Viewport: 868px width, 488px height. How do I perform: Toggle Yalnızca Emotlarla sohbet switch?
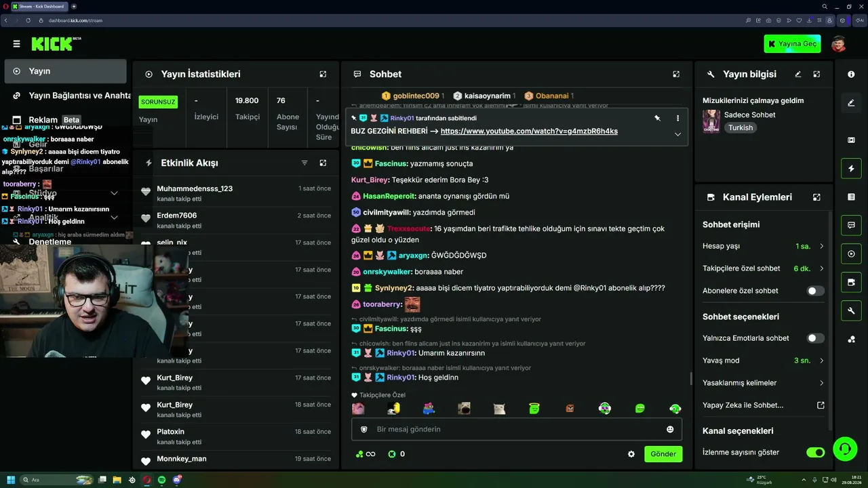[x=815, y=338]
